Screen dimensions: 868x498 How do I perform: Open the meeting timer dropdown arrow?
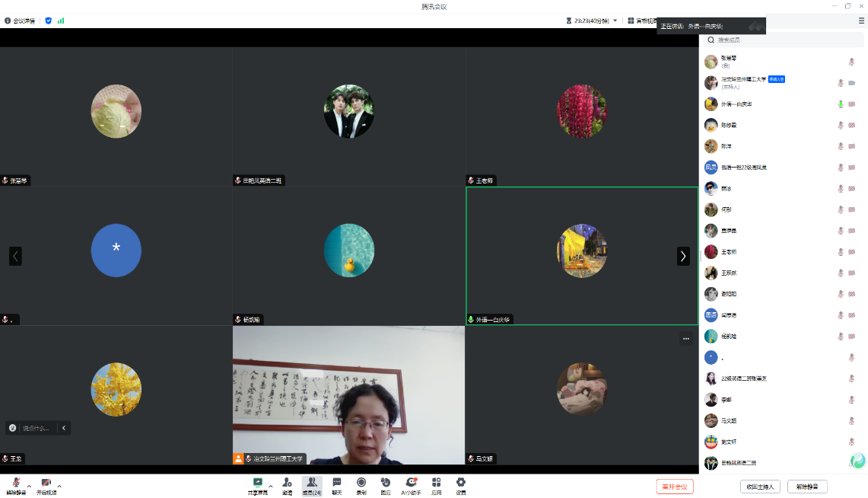tap(615, 21)
